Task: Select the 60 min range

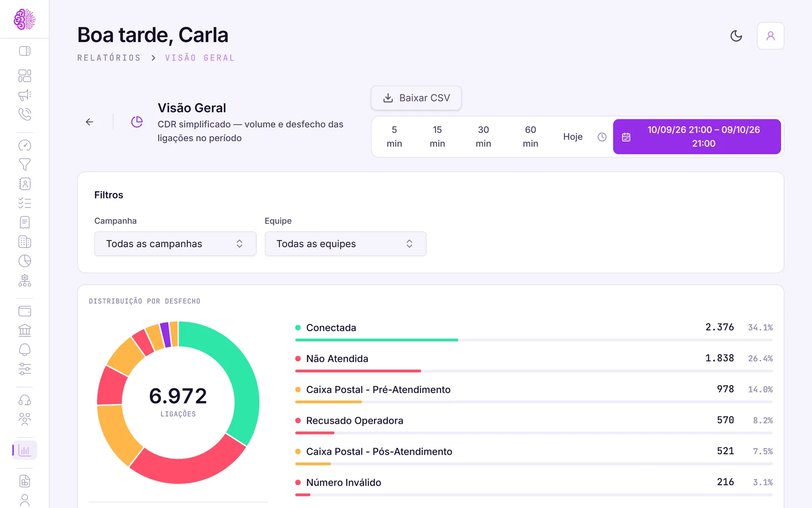Action: (x=530, y=137)
